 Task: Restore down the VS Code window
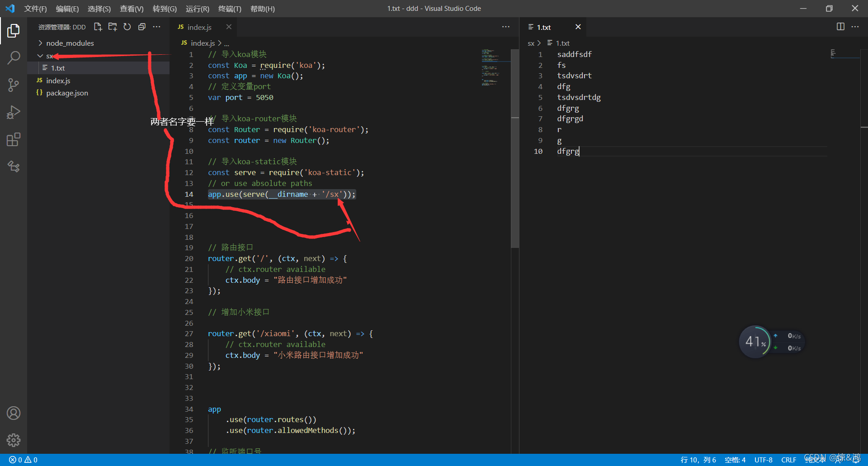tap(829, 9)
